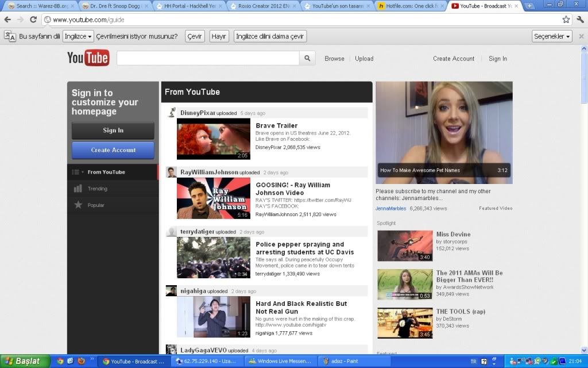588x368 pixels.
Task: Click the Popular star icon in sidebar
Action: point(78,205)
